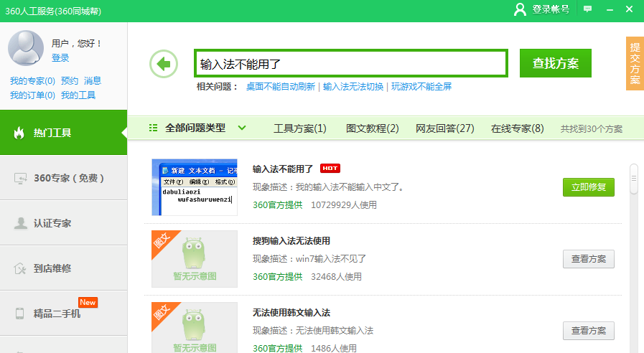The image size is (644, 353).
Task: Click the text 共找到30个方案
Action: tap(592, 129)
